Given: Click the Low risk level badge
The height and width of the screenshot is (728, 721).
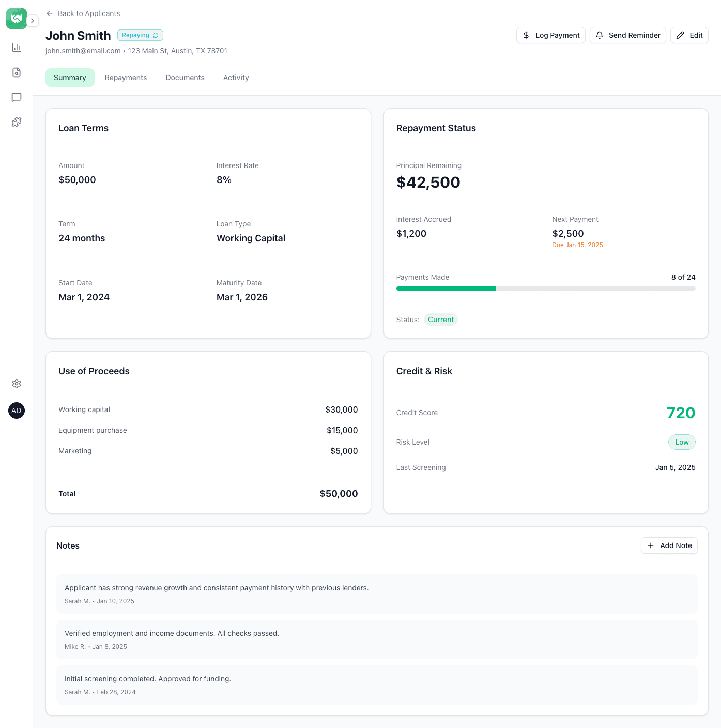Looking at the screenshot, I should coord(682,442).
